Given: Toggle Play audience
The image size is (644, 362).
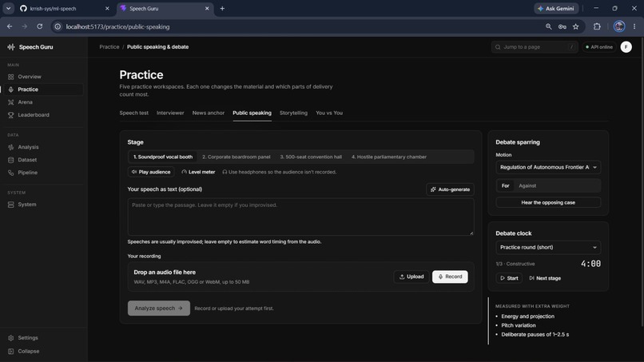Looking at the screenshot, I should coord(151,172).
